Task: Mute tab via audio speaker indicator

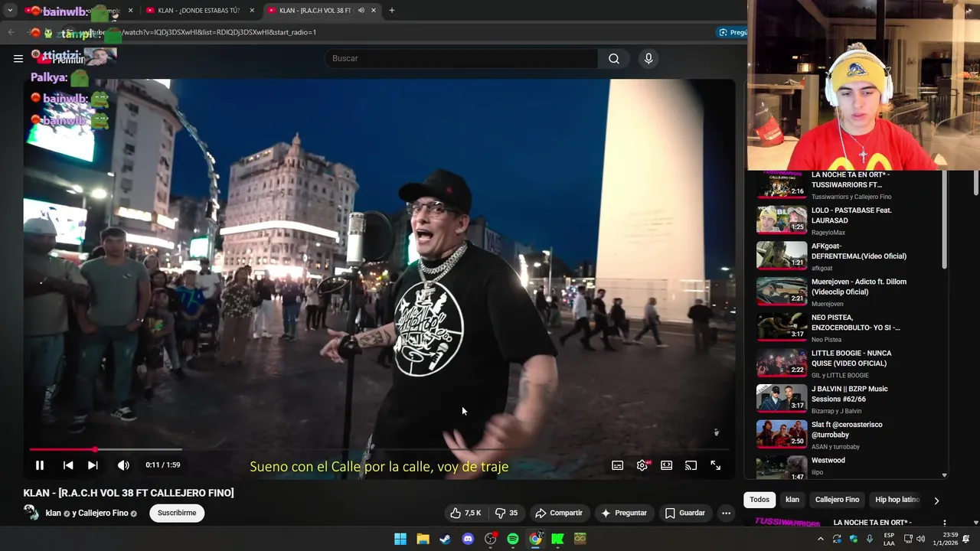Action: click(x=361, y=11)
